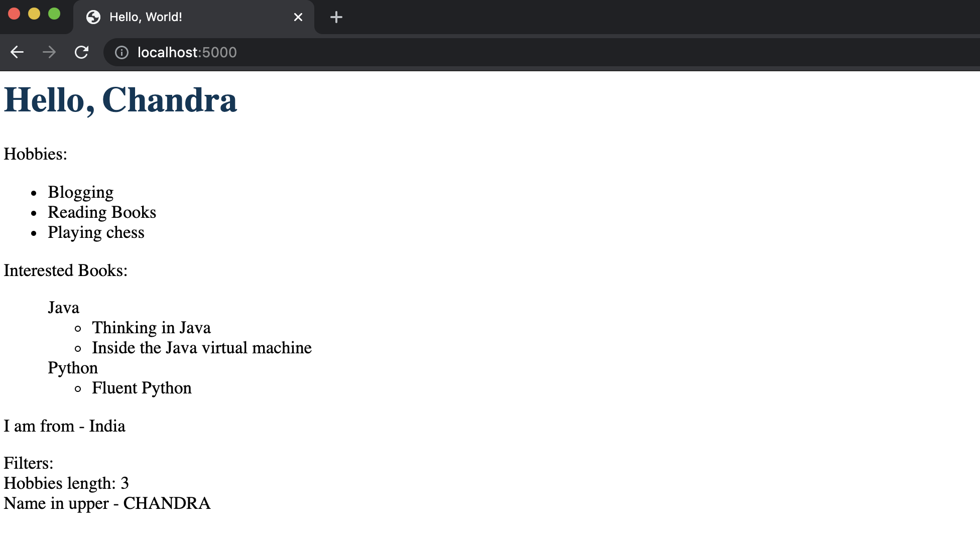Click the Fluent Python book entry

pyautogui.click(x=142, y=388)
